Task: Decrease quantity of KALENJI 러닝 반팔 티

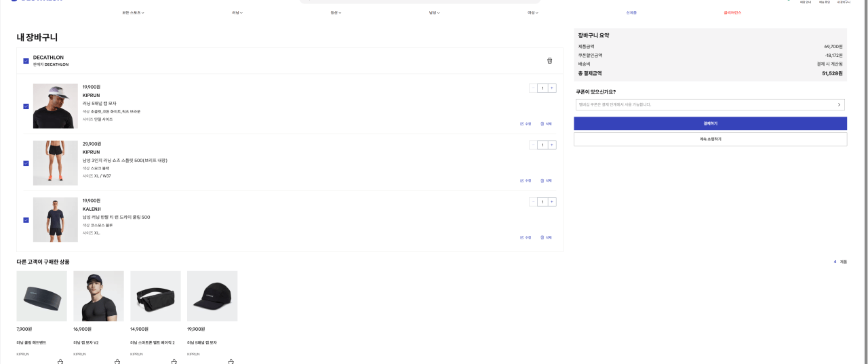Action: 533,202
